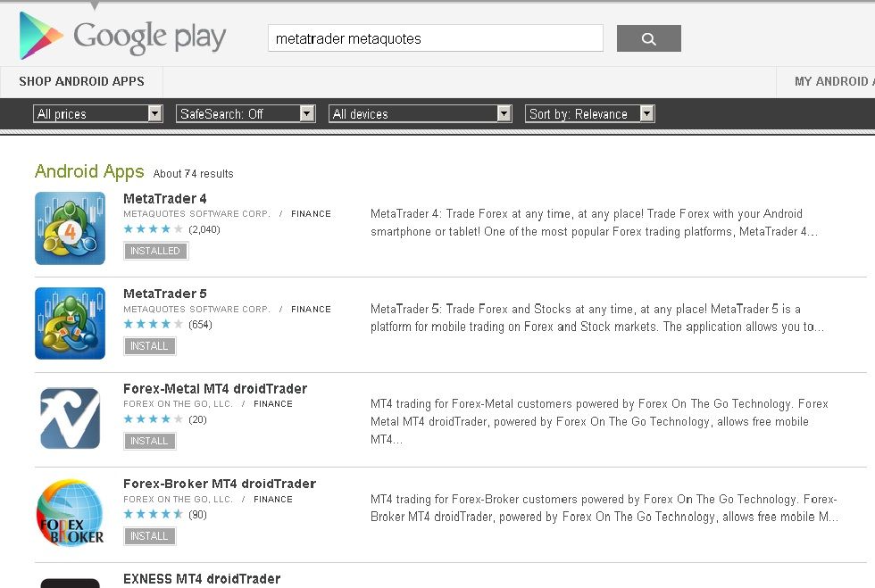Click the MetaTrader 5 star rating

click(153, 324)
